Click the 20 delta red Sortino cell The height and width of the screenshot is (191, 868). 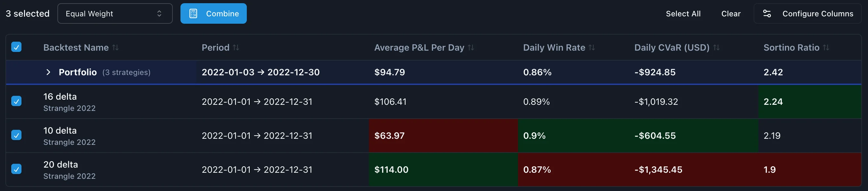(x=809, y=170)
